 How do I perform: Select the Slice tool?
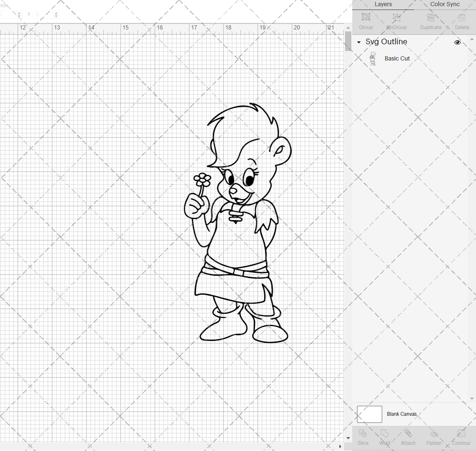coord(363,433)
